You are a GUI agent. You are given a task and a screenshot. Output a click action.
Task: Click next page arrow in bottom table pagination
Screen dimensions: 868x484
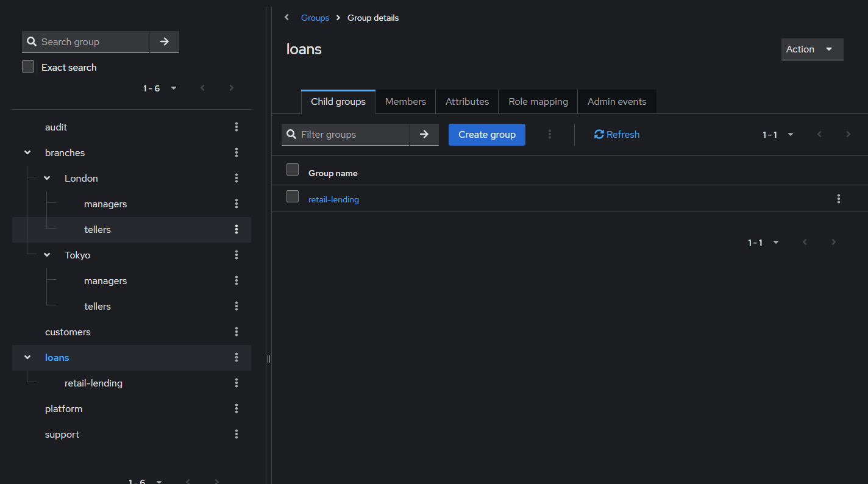click(833, 242)
